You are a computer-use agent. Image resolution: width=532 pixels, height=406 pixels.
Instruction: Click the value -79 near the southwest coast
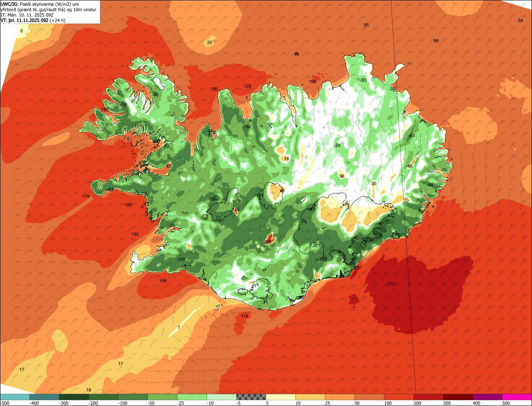(172, 225)
